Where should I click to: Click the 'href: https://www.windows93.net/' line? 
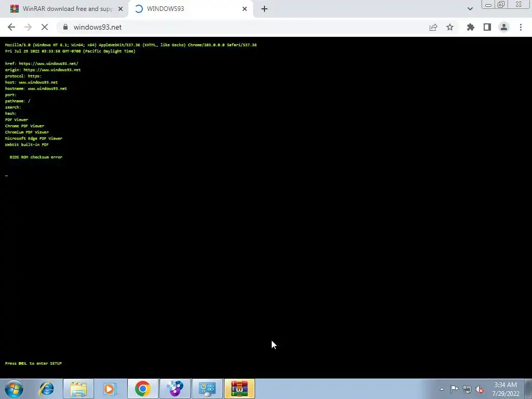(42, 63)
